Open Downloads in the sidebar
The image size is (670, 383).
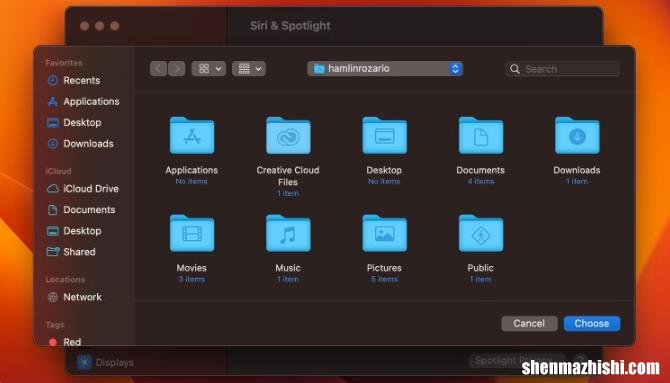80,144
